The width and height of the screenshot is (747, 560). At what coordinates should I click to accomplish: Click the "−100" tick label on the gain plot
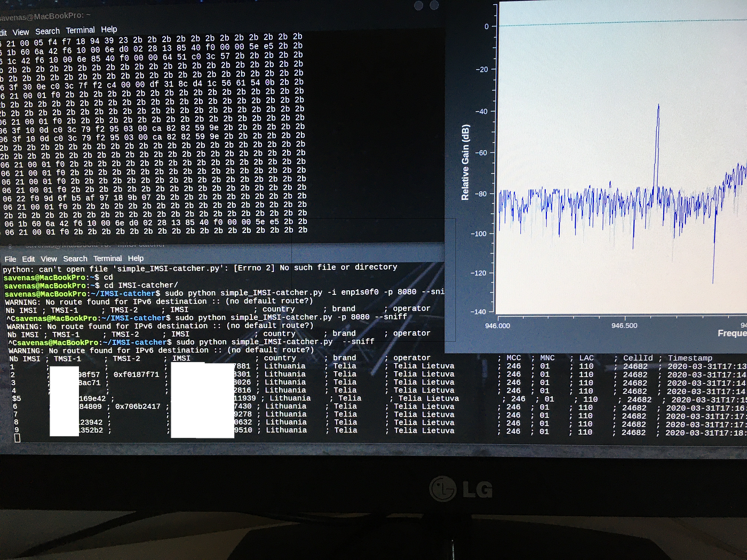pos(479,234)
